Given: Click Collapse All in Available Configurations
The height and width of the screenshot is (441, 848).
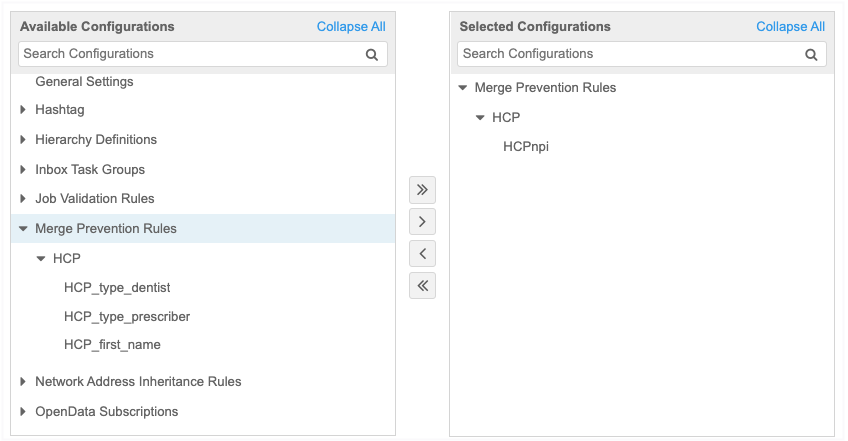Looking at the screenshot, I should pos(351,27).
